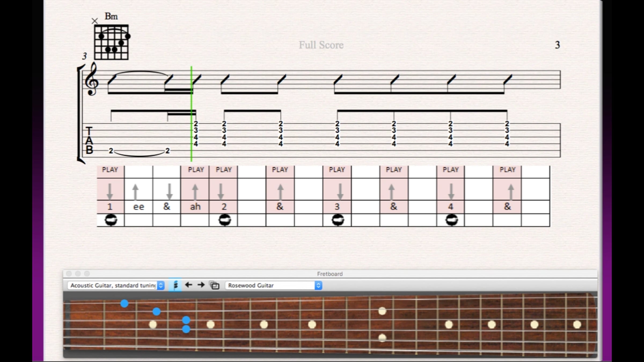
Task: Click the metronome marker under beat 3
Action: coord(338,220)
